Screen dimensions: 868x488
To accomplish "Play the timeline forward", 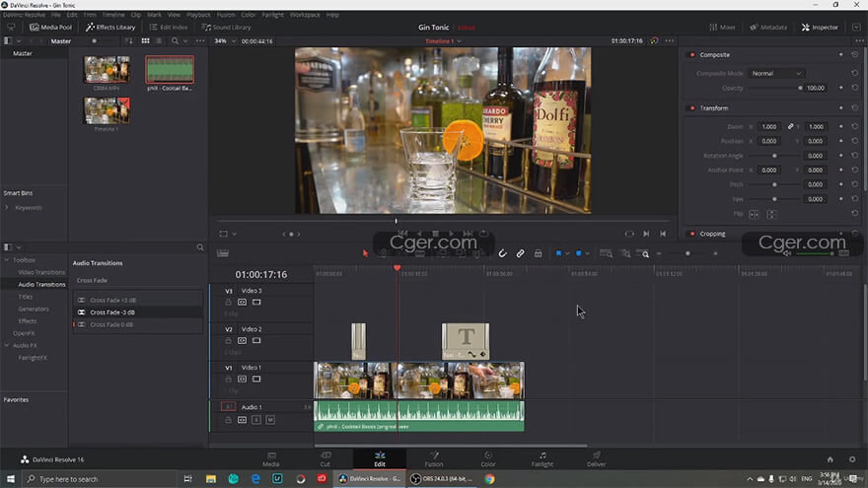I will [452, 234].
